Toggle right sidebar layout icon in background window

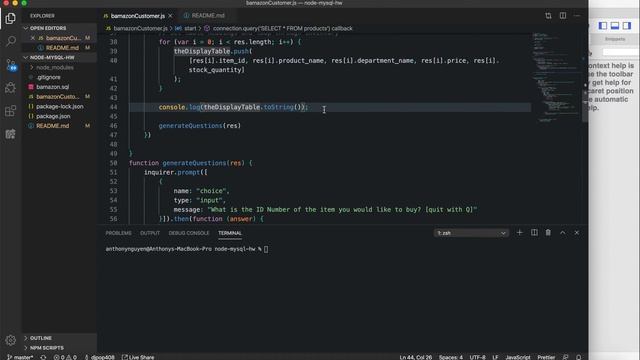pyautogui.click(x=627, y=26)
